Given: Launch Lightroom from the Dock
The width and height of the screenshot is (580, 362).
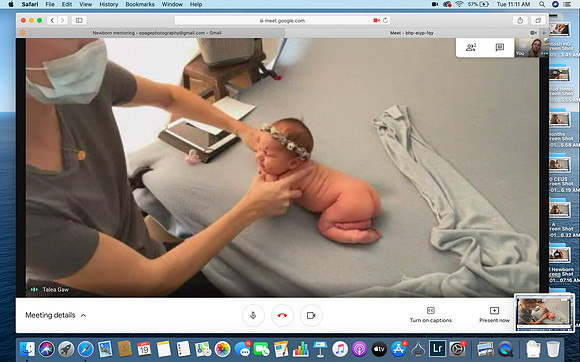Looking at the screenshot, I should (438, 349).
